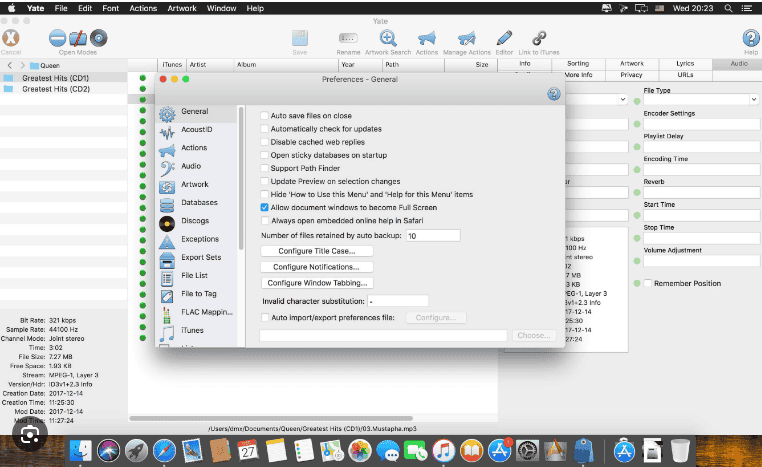The width and height of the screenshot is (762, 467).
Task: Open Artwork Search from the toolbar
Action: click(x=388, y=38)
